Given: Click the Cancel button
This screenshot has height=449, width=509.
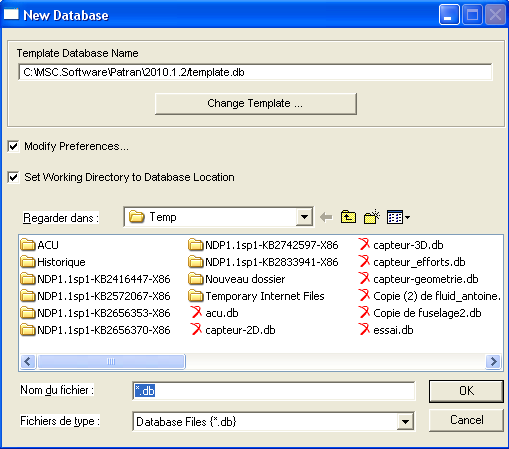Looking at the screenshot, I should tap(466, 420).
